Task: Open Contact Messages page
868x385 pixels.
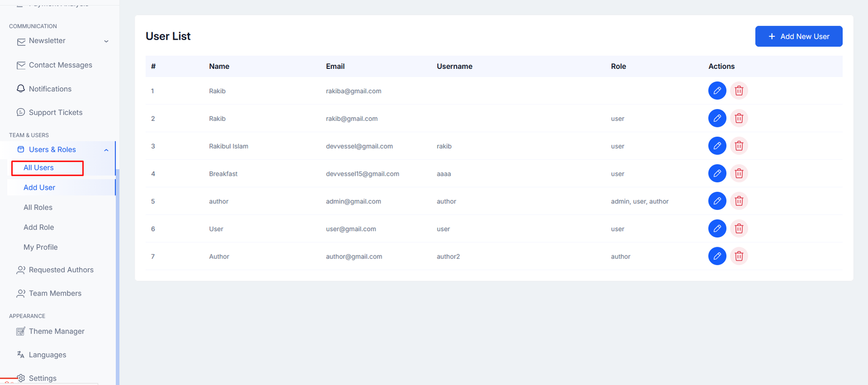Action: coord(60,65)
